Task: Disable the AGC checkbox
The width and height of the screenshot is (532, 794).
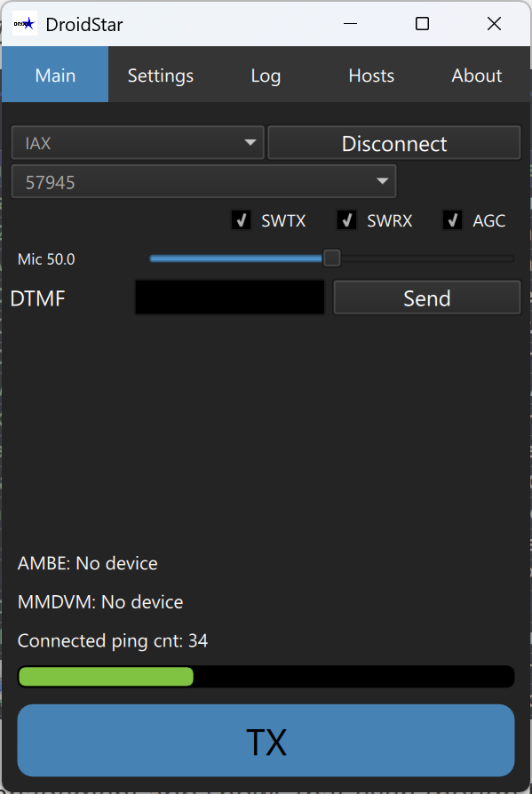Action: point(451,220)
